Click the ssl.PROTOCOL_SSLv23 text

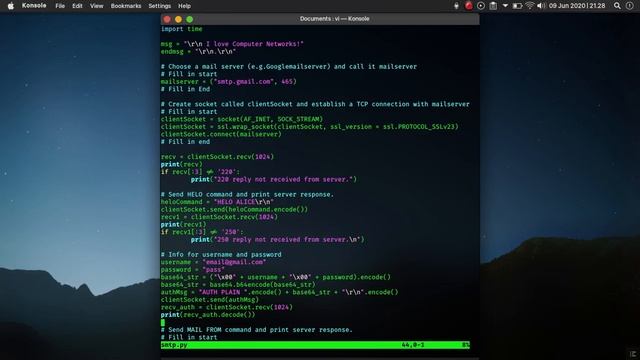pos(419,127)
